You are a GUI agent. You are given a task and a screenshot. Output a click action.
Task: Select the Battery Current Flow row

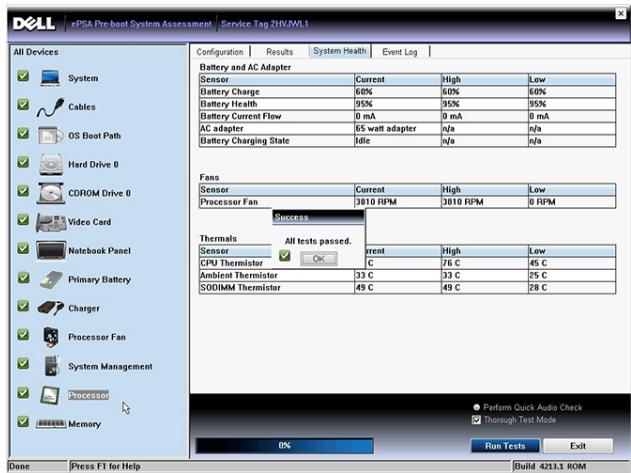(x=407, y=116)
